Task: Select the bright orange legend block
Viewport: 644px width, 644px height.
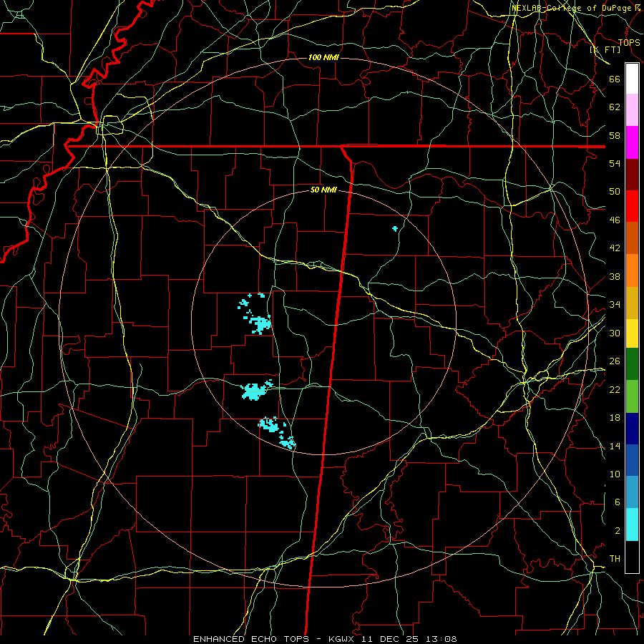Action: (x=632, y=270)
